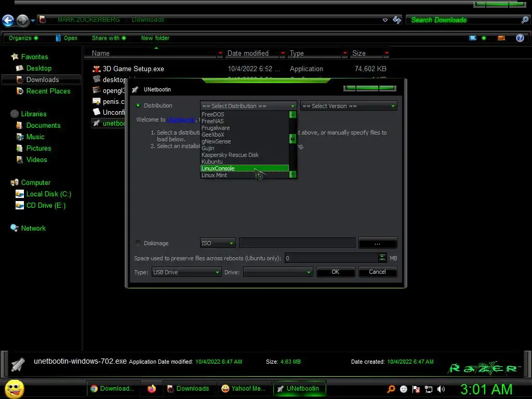Switch to Yahoo! Me... taskbar window

pos(243,389)
